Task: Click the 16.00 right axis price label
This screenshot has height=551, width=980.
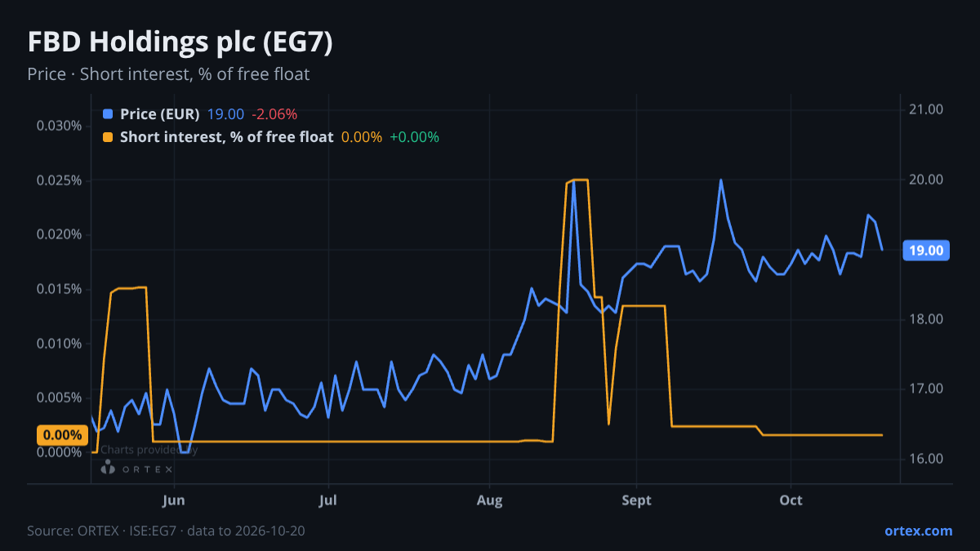Action: (927, 459)
